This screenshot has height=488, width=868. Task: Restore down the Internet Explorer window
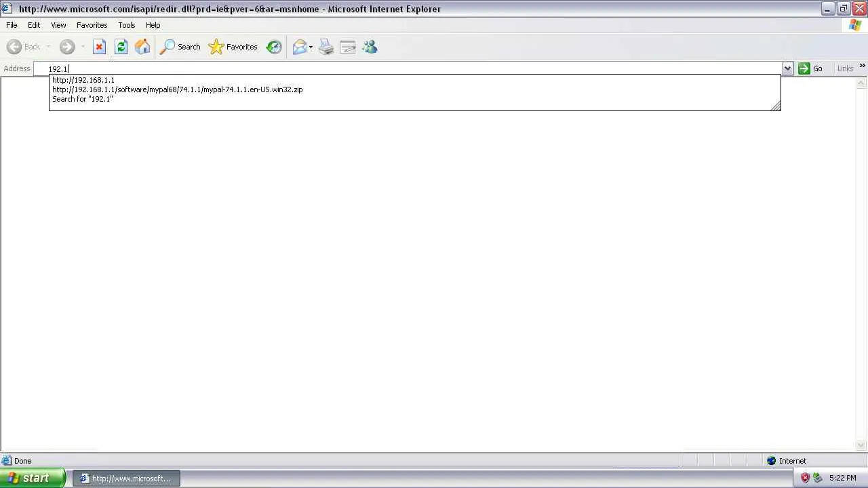[x=843, y=9]
